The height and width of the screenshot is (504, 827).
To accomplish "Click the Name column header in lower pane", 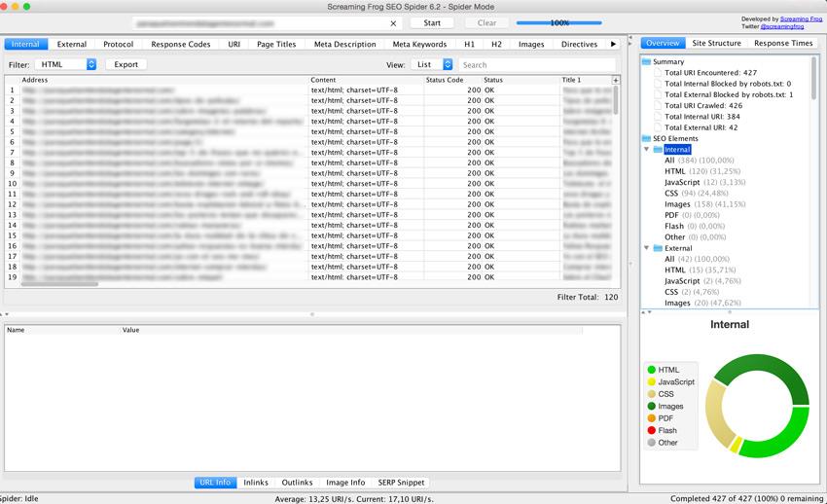I will (x=63, y=330).
